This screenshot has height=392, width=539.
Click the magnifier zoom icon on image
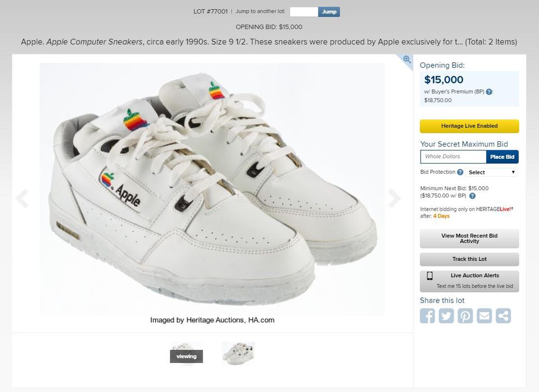coord(406,59)
